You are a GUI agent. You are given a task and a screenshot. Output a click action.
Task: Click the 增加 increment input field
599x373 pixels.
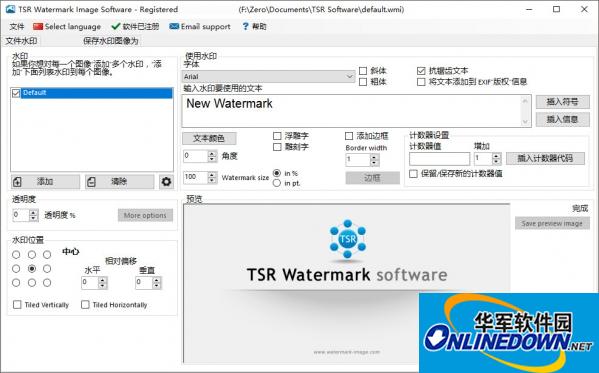coord(483,159)
